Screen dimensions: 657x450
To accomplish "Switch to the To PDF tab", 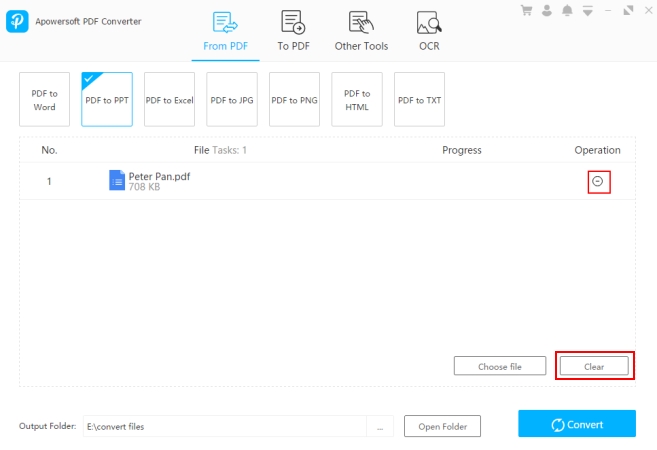I will (x=293, y=32).
